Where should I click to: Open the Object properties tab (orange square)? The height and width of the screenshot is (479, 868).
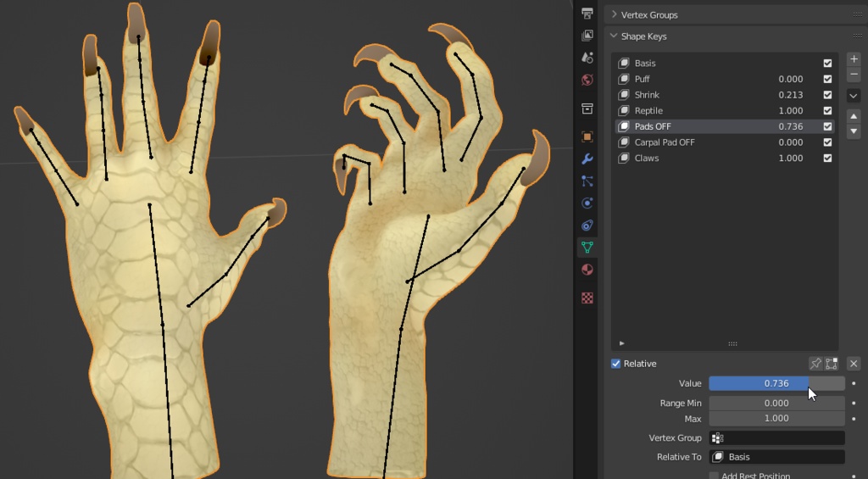pyautogui.click(x=587, y=136)
